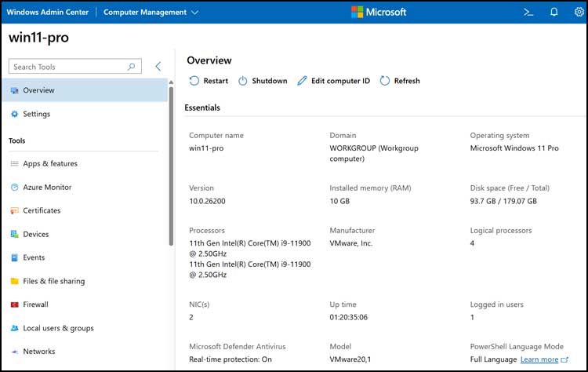This screenshot has width=588, height=372.
Task: Click the Settings gear icon in sidebar
Action: [14, 114]
